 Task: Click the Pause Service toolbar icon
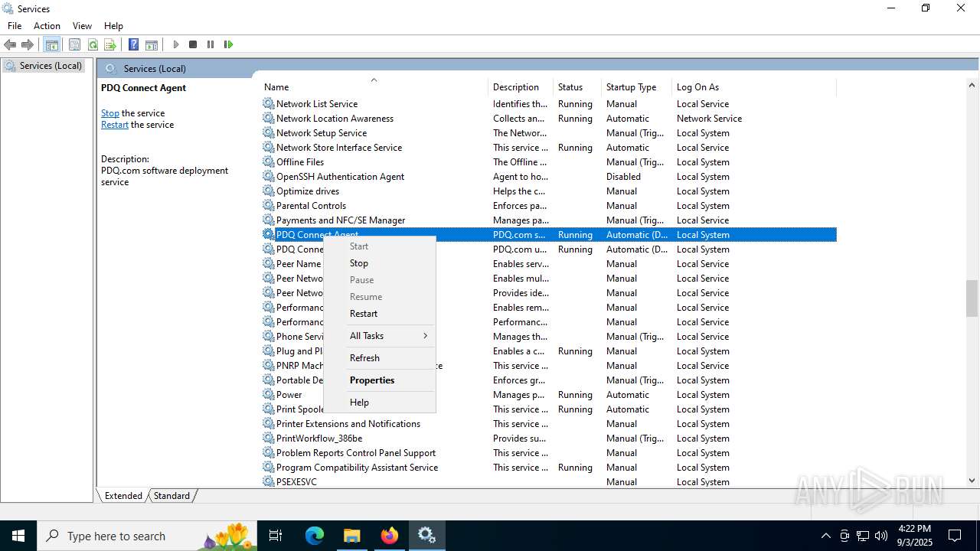point(211,44)
